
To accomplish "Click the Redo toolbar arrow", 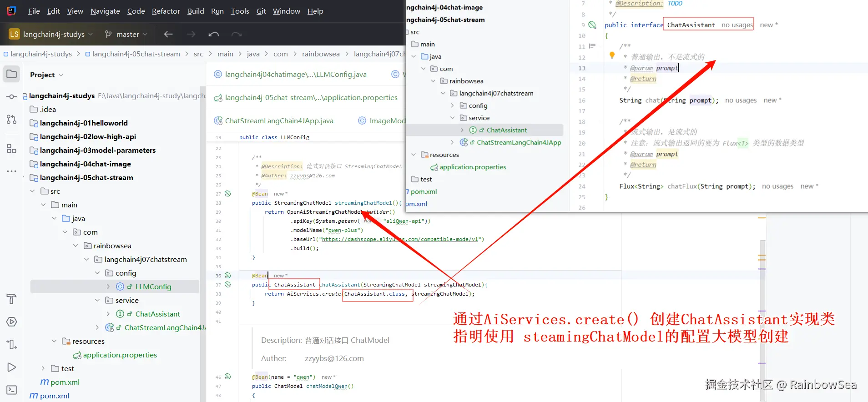I will (237, 34).
